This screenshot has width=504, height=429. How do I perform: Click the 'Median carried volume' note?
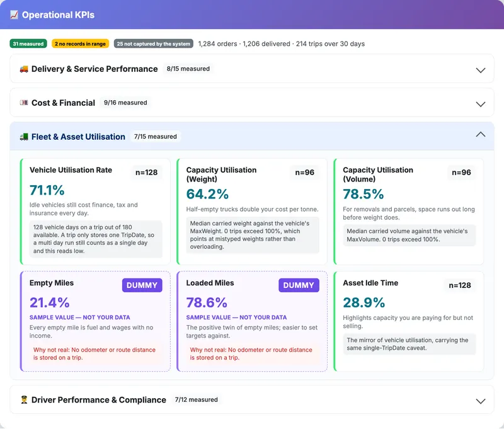click(x=409, y=235)
